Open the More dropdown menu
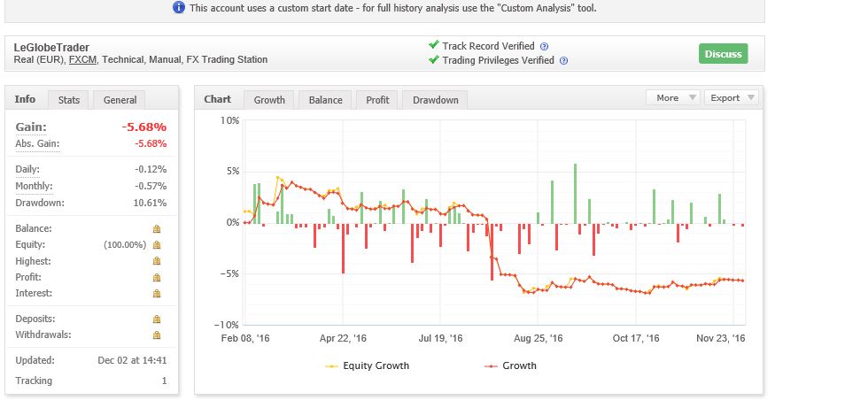Viewport: 868px width, 400px height. (x=673, y=98)
